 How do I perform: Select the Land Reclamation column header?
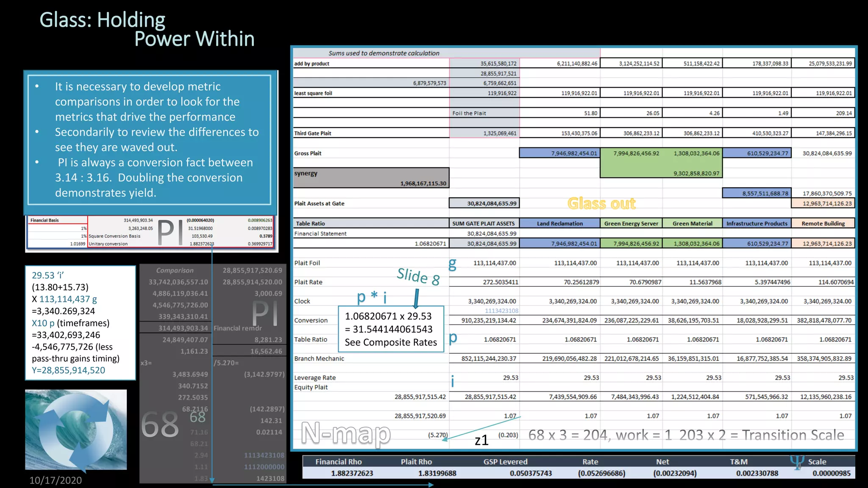(559, 223)
